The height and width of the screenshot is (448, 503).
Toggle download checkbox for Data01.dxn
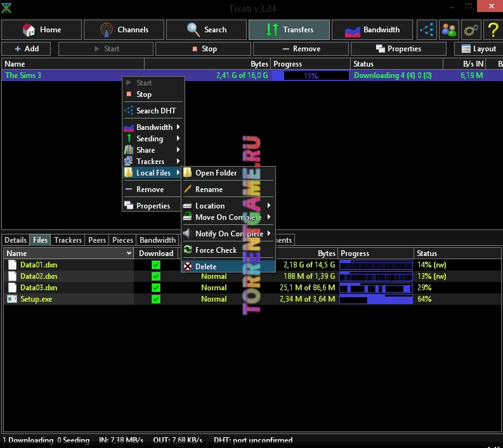pos(156,265)
